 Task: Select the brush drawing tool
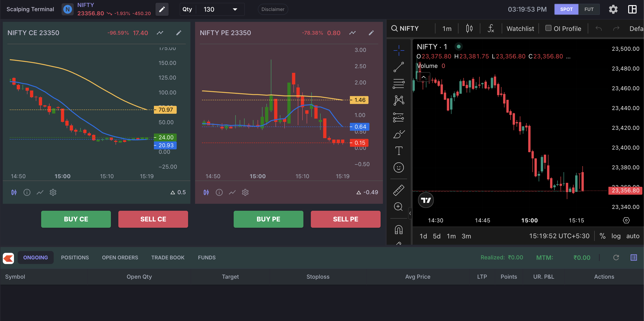tap(399, 134)
